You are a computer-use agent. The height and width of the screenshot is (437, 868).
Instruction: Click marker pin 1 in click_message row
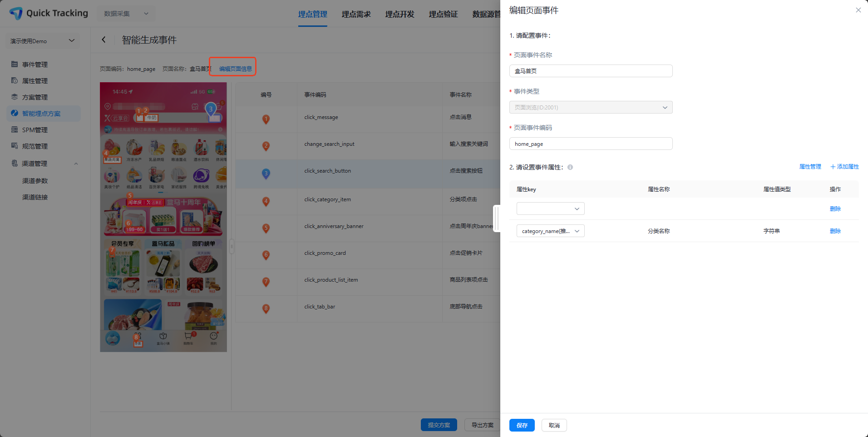coord(266,119)
